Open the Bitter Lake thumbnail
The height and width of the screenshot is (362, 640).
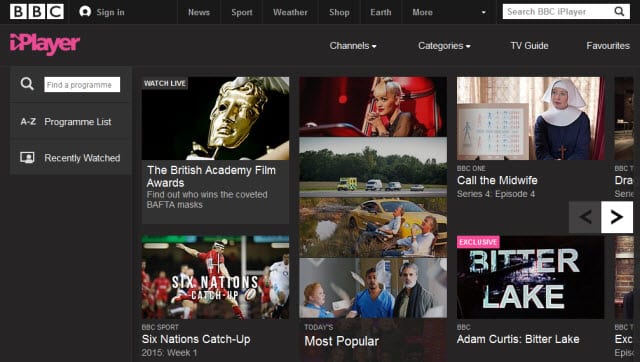(531, 277)
